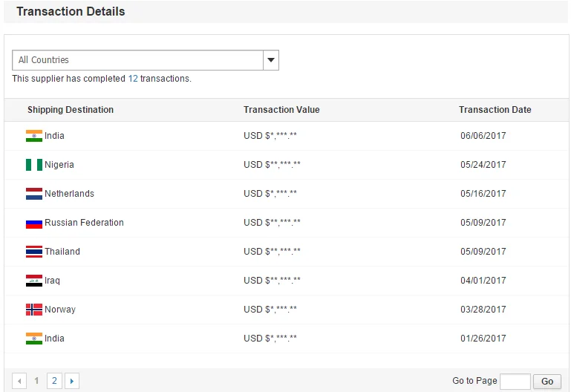
Task: Click the Nigeria flag icon
Action: 34,165
